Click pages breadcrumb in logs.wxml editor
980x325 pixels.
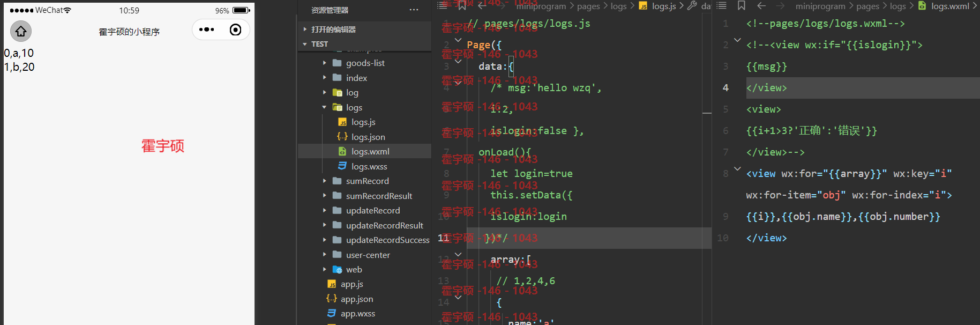[867, 6]
